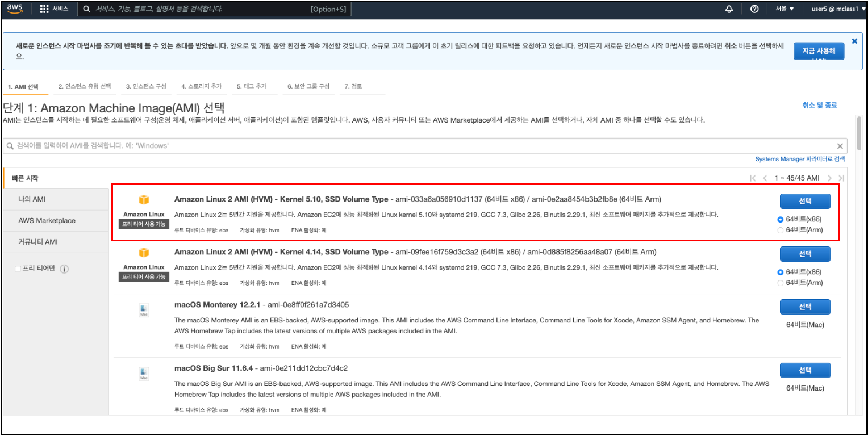Open Systems Manager parameter search link
The width and height of the screenshot is (868, 436).
[800, 159]
